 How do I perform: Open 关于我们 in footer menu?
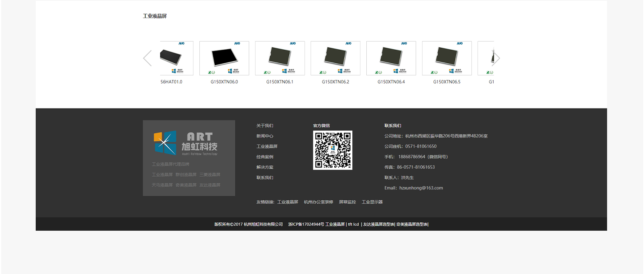pyautogui.click(x=265, y=126)
